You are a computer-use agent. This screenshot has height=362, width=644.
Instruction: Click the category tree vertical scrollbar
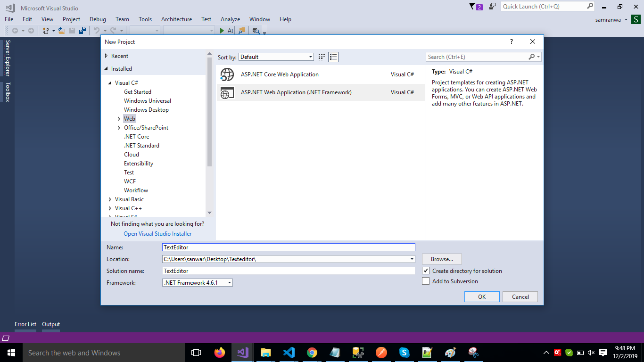(x=209, y=111)
